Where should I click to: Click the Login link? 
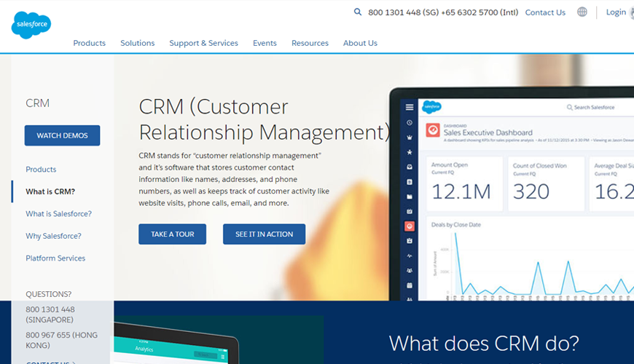(616, 12)
